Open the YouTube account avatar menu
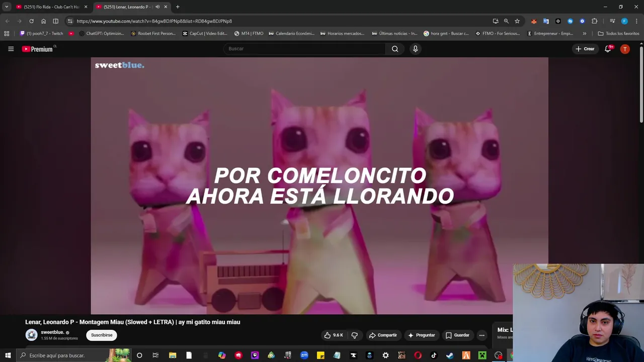The height and width of the screenshot is (362, 644). point(625,49)
